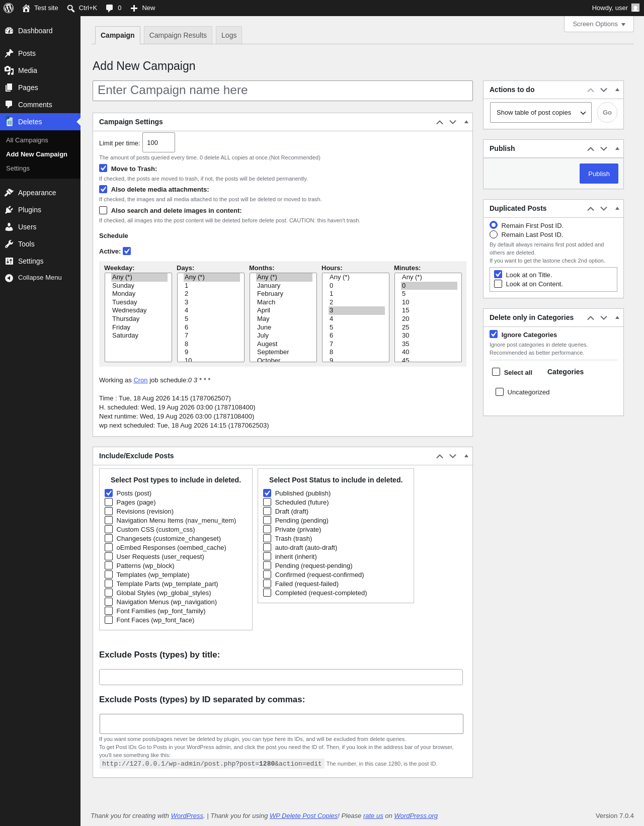
Task: Move Campaign Settings panel up
Action: click(440, 122)
